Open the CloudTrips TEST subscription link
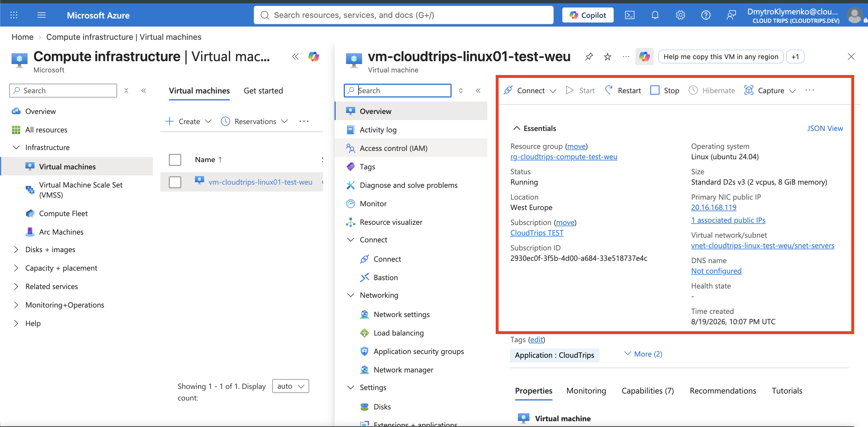The height and width of the screenshot is (427, 868). 537,233
